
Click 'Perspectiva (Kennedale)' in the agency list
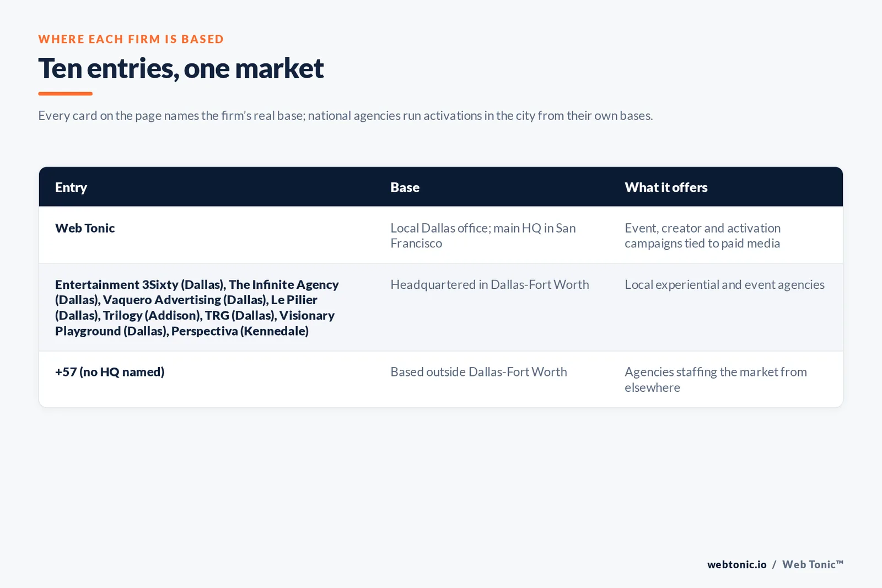240,331
